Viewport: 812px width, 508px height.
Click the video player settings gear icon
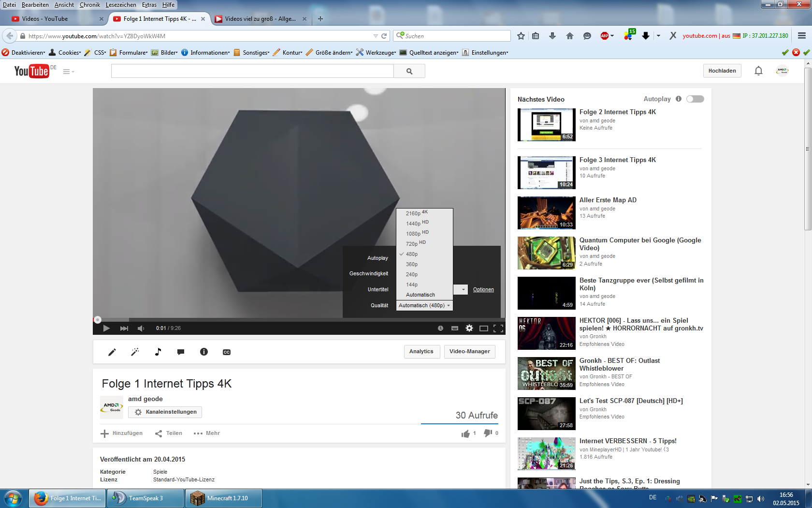(469, 328)
